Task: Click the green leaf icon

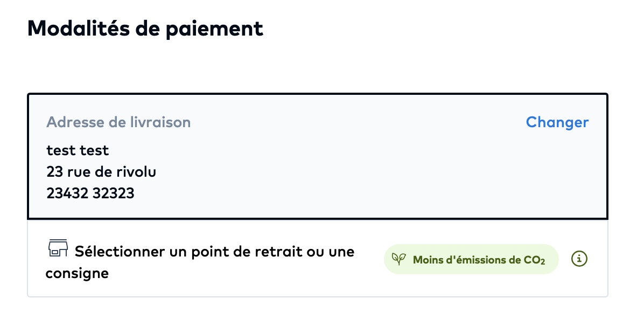Action: (x=399, y=260)
